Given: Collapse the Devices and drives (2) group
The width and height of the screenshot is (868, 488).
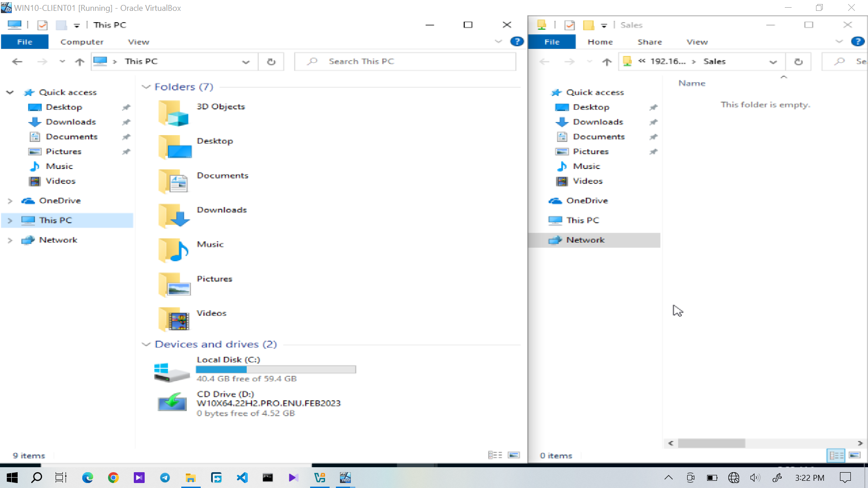Looking at the screenshot, I should click(146, 344).
